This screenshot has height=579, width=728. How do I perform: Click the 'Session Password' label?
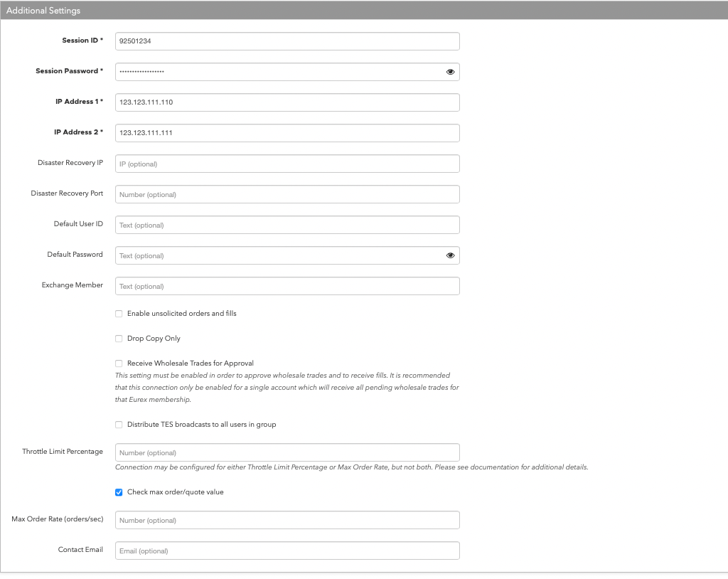[69, 71]
